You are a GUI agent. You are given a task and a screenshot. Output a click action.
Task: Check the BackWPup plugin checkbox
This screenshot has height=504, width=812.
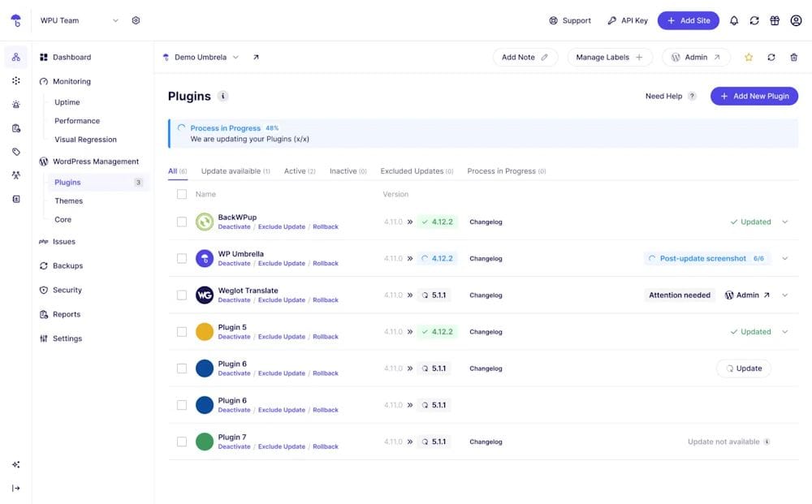(x=182, y=222)
